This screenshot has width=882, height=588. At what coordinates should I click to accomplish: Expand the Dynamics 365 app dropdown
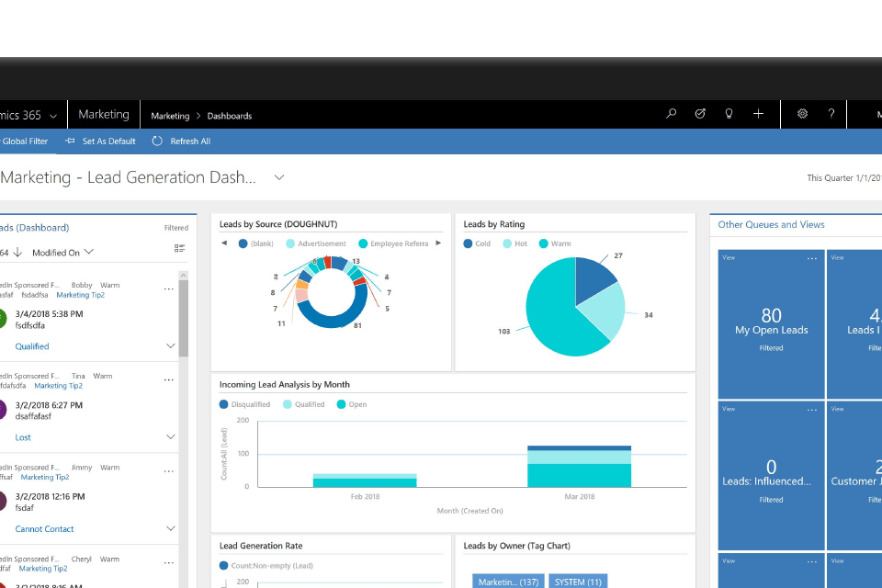(53, 116)
